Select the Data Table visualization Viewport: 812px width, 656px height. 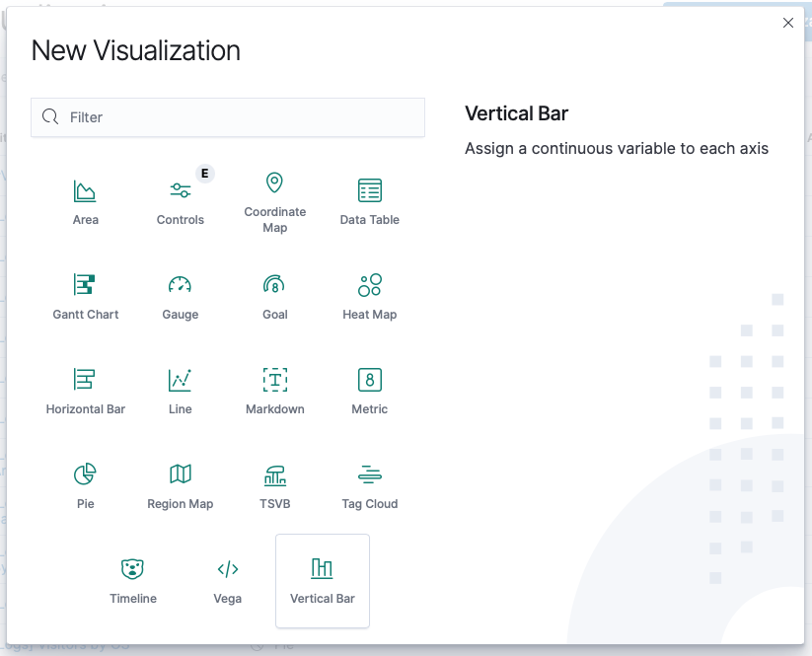click(370, 201)
